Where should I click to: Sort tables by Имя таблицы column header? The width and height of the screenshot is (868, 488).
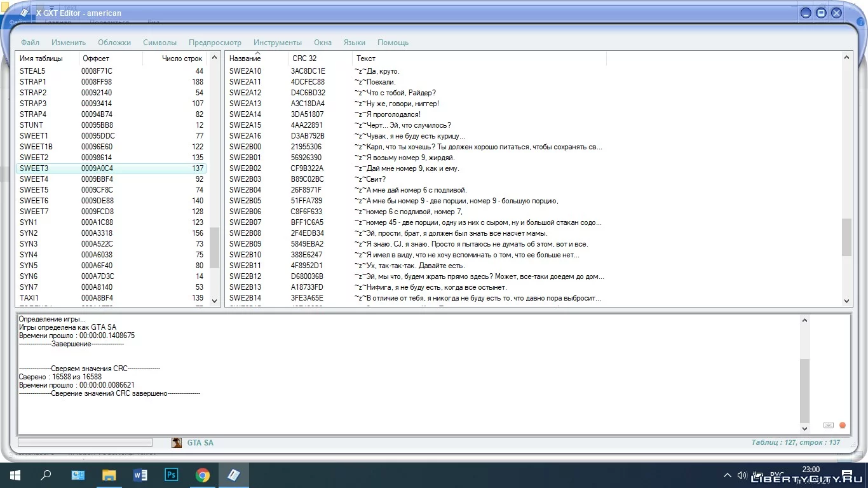pos(47,58)
